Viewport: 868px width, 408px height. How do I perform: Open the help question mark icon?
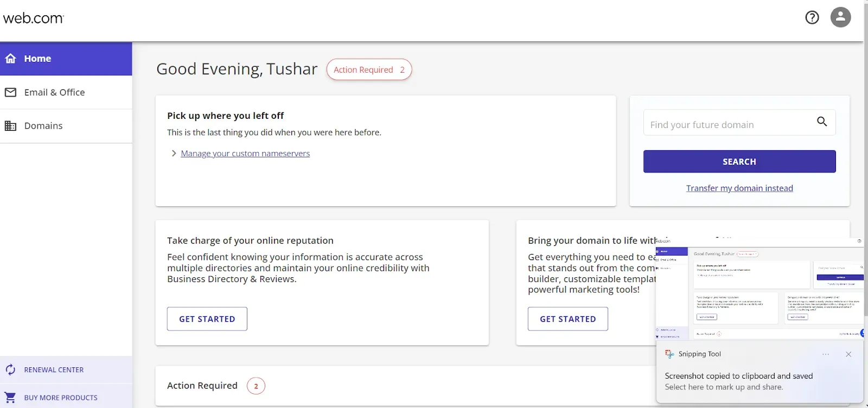click(812, 17)
